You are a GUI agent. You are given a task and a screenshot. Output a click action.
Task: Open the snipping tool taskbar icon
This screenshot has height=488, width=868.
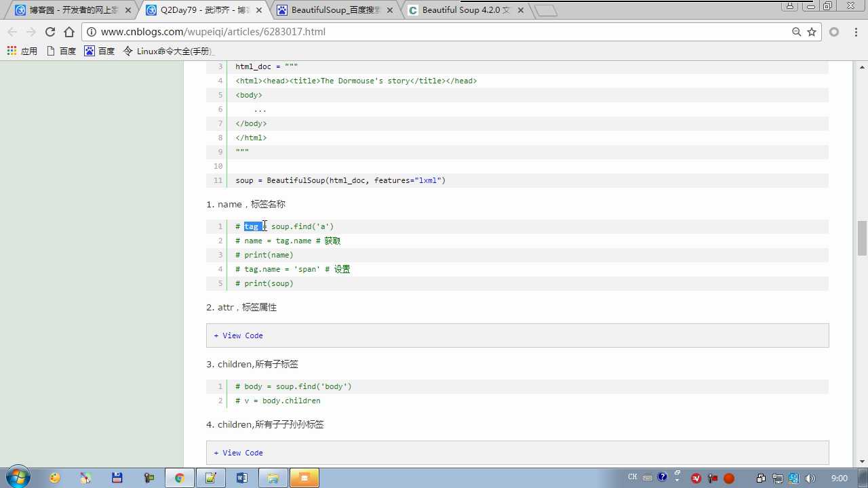tap(86, 478)
